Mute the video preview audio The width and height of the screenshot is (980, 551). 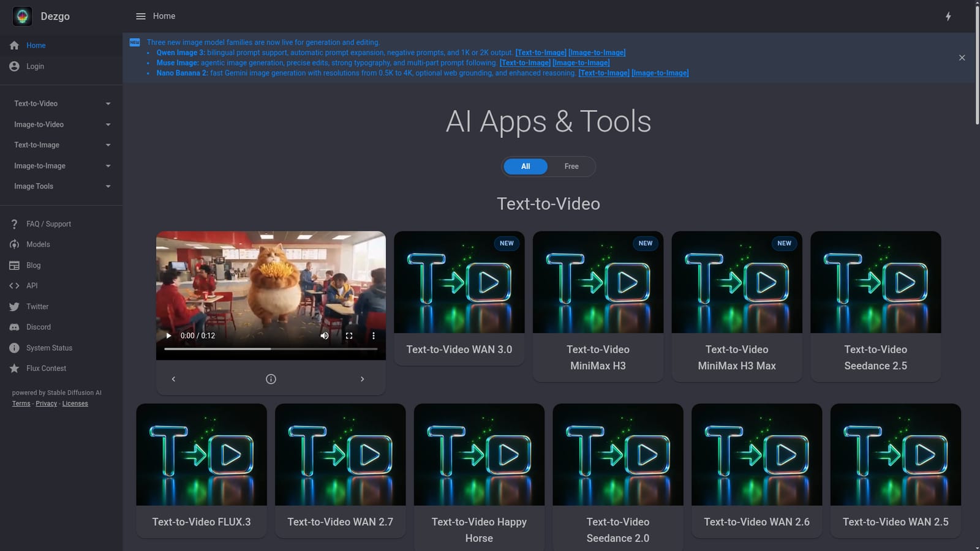[x=325, y=335]
